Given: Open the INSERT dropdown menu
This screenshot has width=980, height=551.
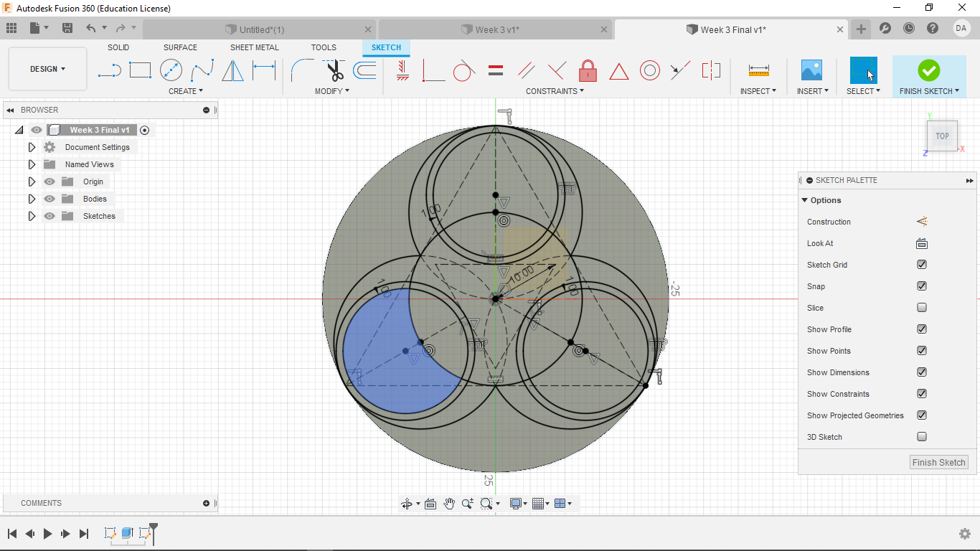Looking at the screenshot, I should pos(813,91).
